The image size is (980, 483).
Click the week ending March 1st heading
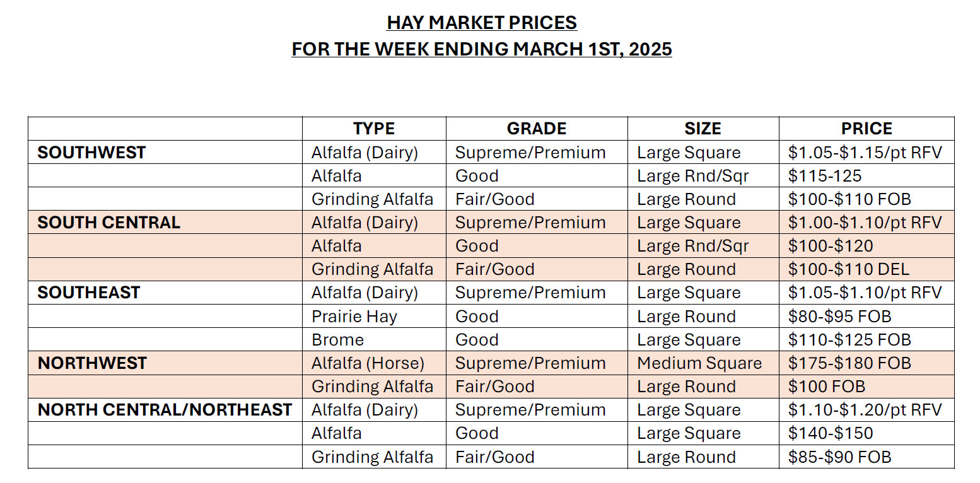(x=482, y=49)
